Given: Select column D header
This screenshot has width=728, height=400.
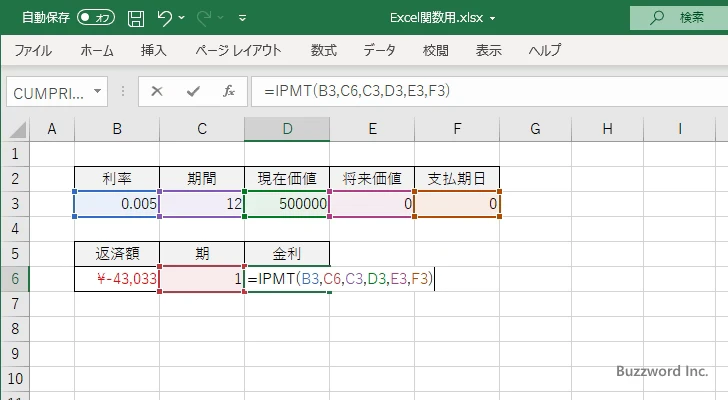Looking at the screenshot, I should pos(287,129).
